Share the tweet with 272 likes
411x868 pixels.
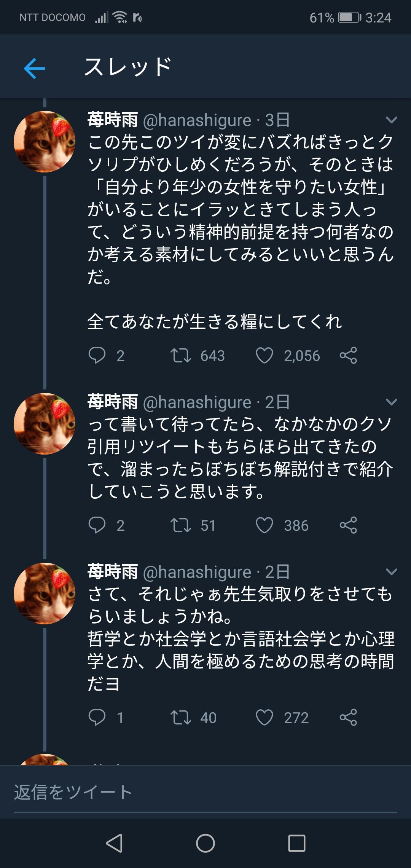pos(348,718)
